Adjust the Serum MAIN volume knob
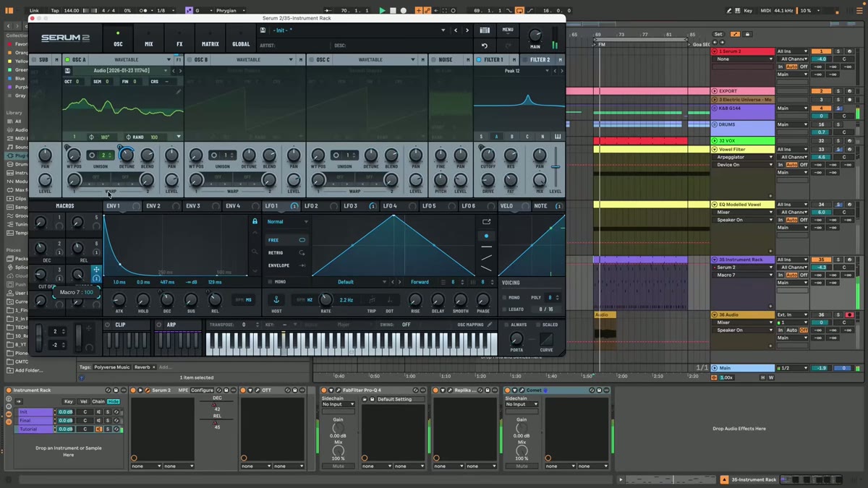868x488 pixels. click(535, 36)
